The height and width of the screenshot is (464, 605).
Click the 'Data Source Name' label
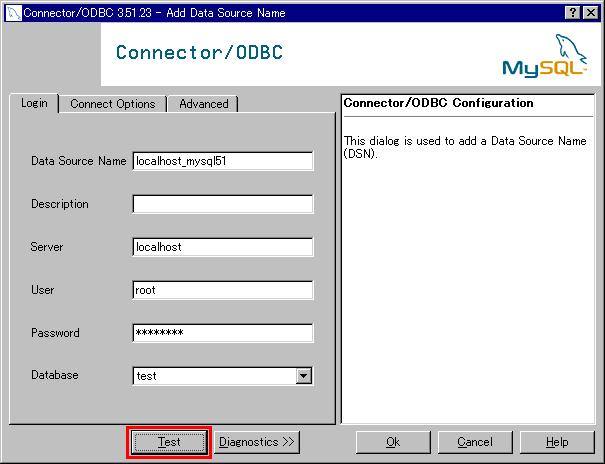(79, 161)
